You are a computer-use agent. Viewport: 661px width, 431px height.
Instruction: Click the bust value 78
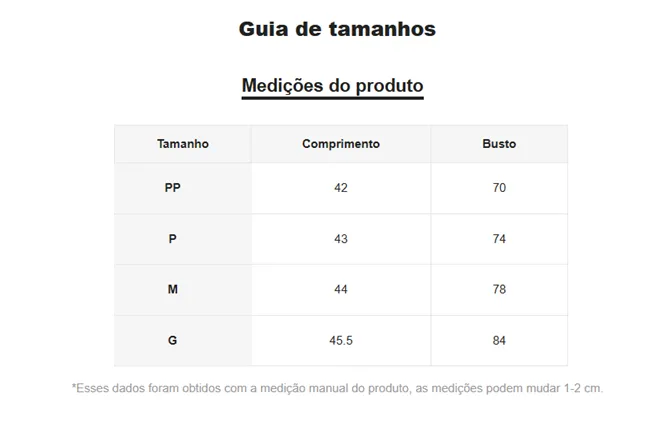point(499,290)
